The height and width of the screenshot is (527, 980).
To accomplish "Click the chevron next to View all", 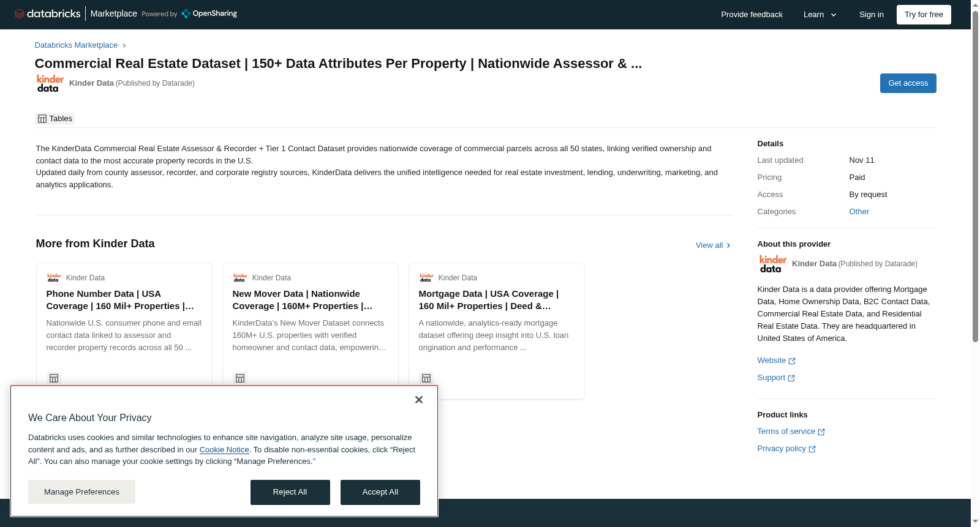I will coord(728,245).
